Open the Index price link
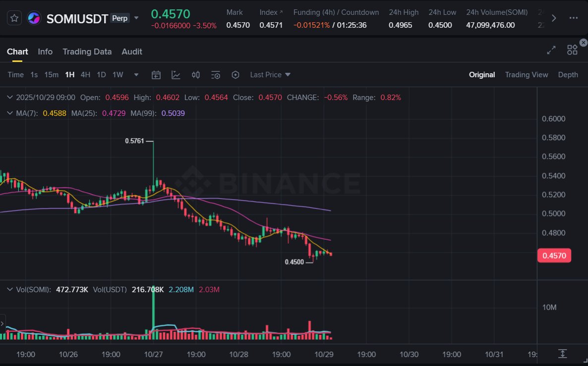This screenshot has height=366, width=588. (271, 12)
